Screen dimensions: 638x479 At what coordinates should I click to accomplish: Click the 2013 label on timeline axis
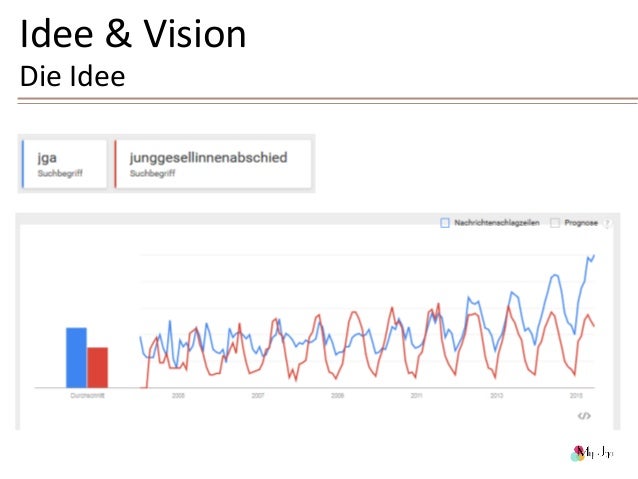point(496,395)
